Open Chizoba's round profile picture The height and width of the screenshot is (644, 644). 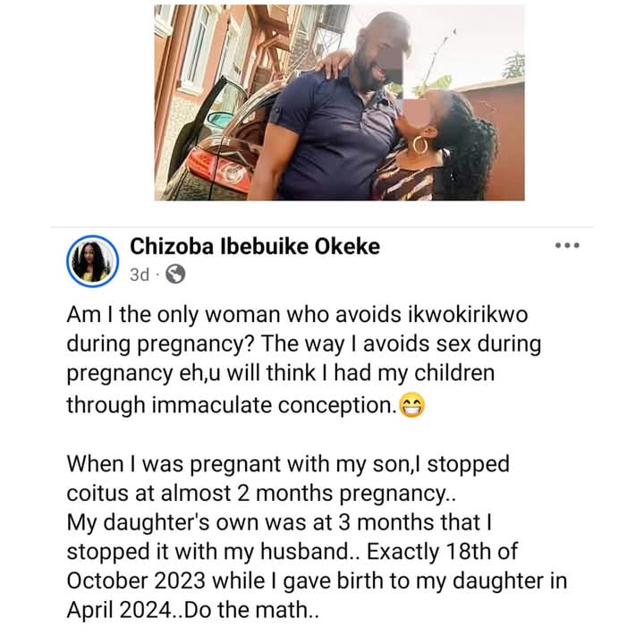click(93, 261)
